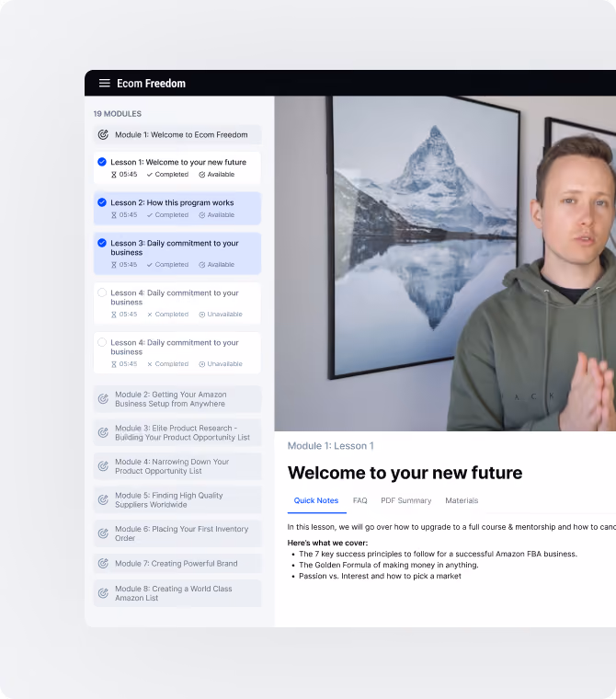This screenshot has height=699, width=616.
Task: Open the PDF Summary tab
Action: point(406,500)
